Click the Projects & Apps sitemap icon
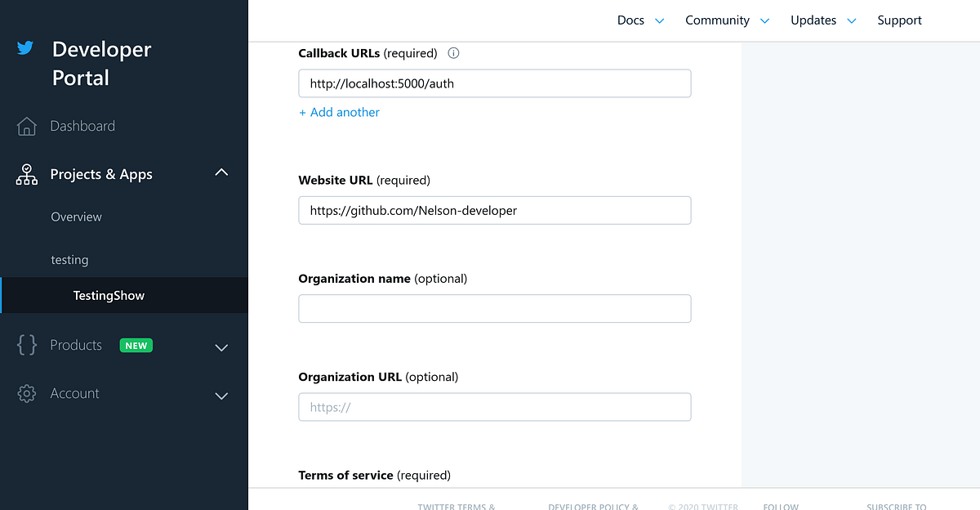This screenshot has height=510, width=980. coord(25,174)
